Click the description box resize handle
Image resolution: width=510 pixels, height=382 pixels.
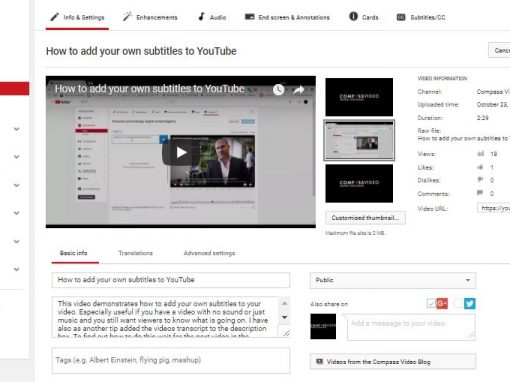(x=286, y=333)
